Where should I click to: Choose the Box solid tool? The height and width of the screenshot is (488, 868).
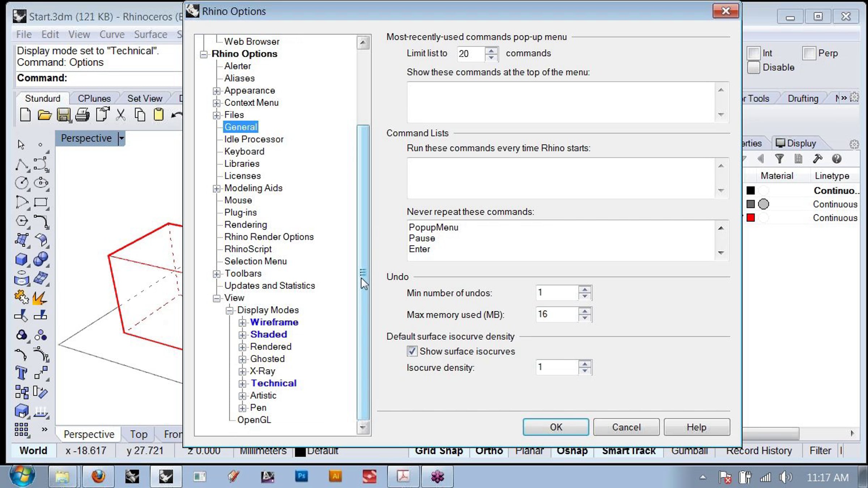21,259
